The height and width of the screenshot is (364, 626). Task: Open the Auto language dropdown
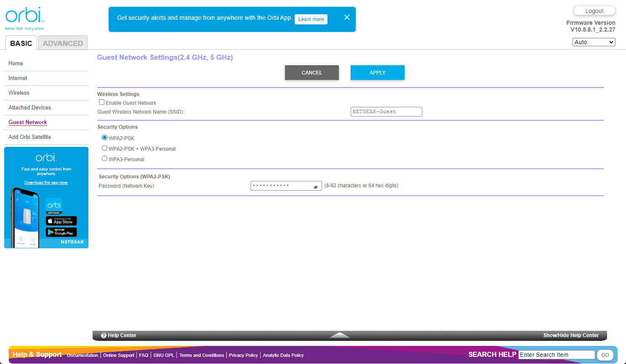pos(594,42)
